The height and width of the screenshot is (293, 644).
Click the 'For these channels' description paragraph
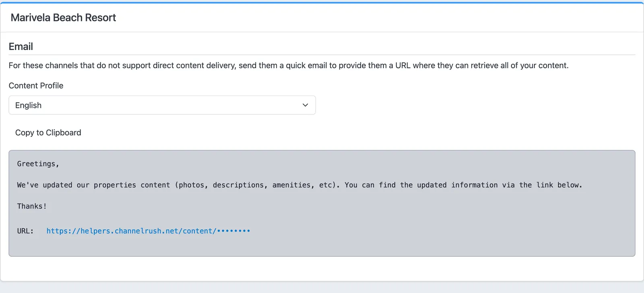click(x=289, y=65)
